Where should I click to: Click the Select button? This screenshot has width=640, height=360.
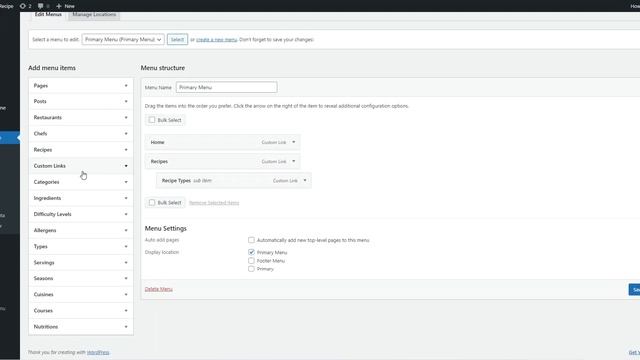tap(177, 40)
